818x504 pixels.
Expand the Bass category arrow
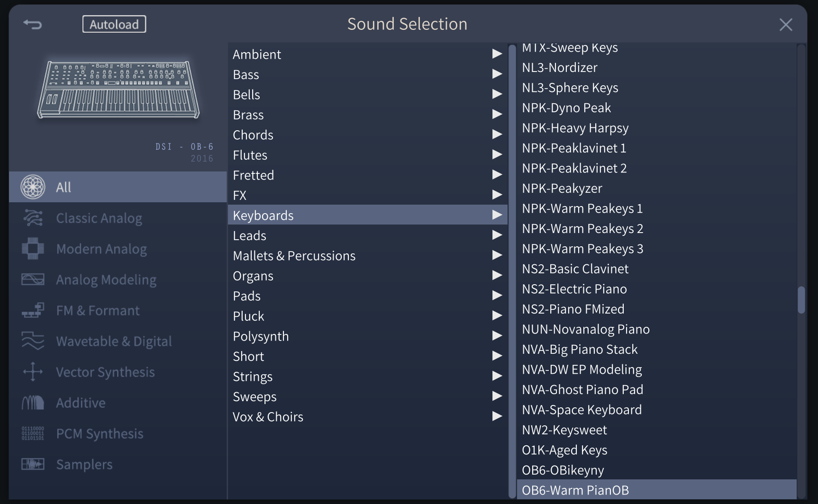(497, 74)
